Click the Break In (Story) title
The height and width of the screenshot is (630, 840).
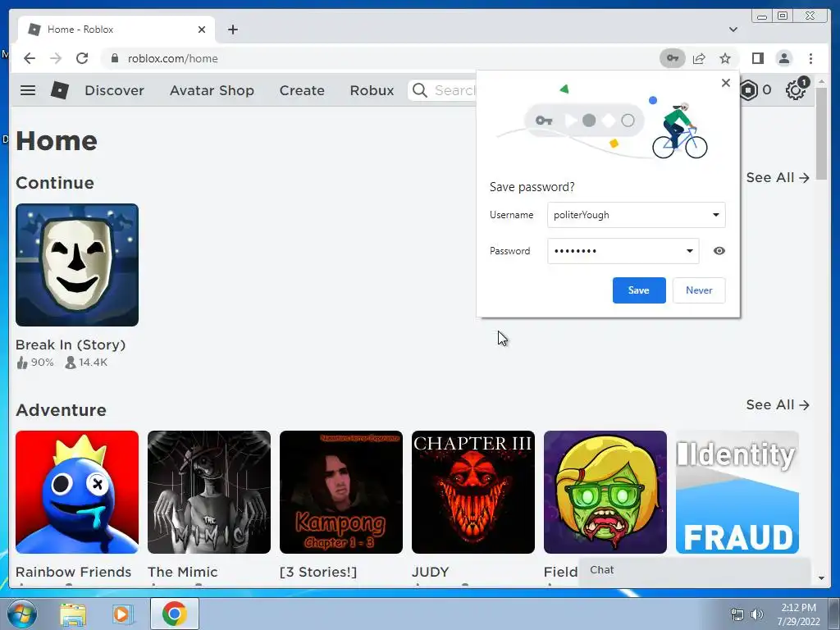coord(71,345)
